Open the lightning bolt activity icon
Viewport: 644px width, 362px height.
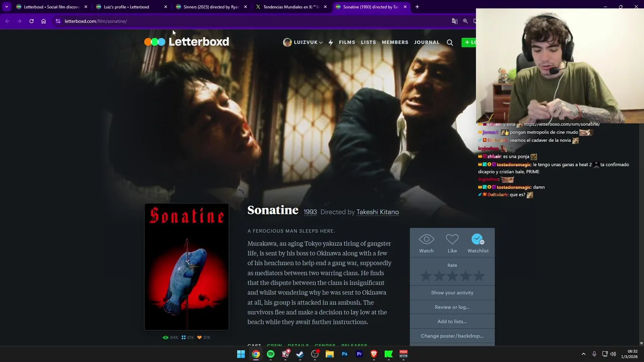pos(331,42)
